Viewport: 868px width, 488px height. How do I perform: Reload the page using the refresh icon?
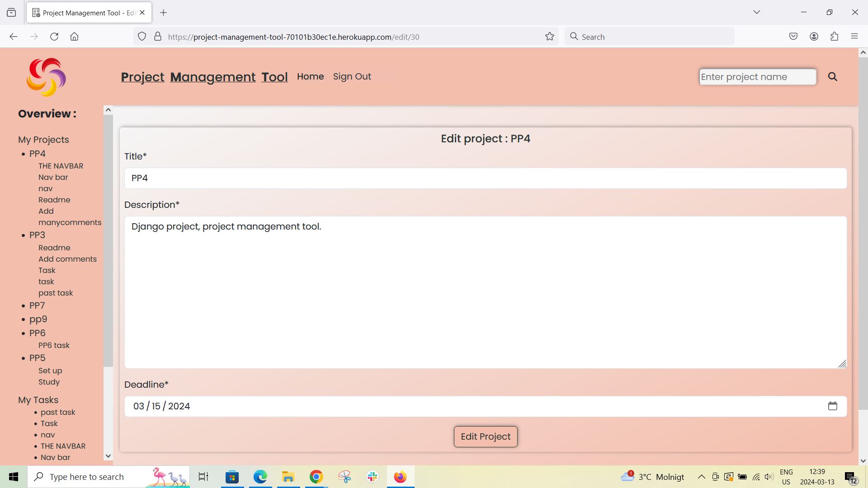(54, 37)
